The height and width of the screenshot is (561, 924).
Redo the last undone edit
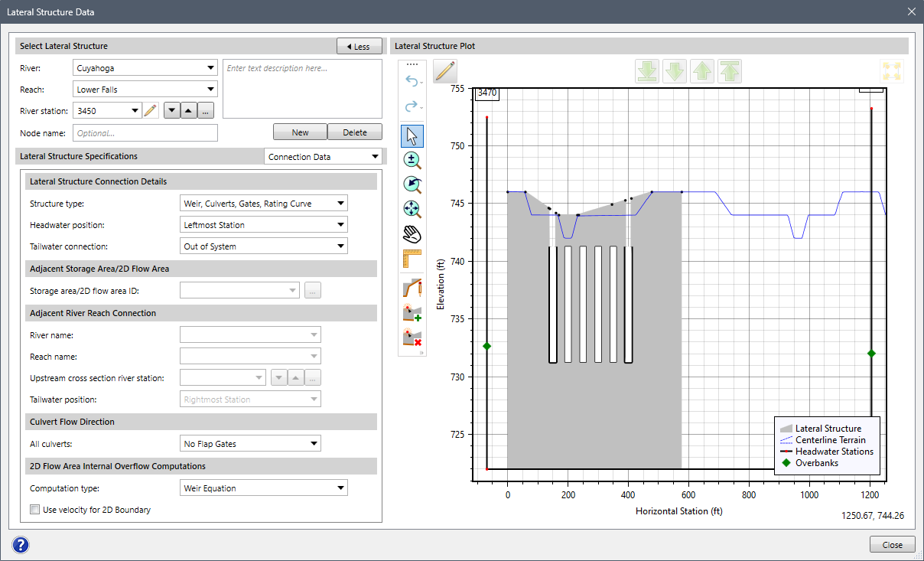(x=412, y=106)
